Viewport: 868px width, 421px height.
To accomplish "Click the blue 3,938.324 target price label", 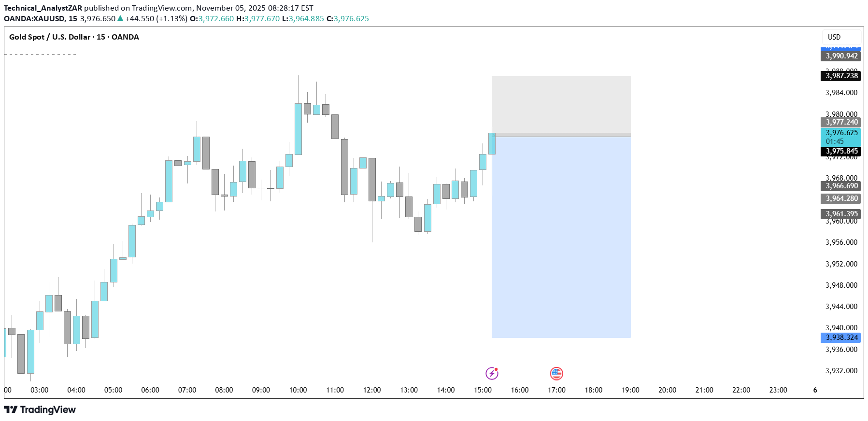I will (x=841, y=338).
